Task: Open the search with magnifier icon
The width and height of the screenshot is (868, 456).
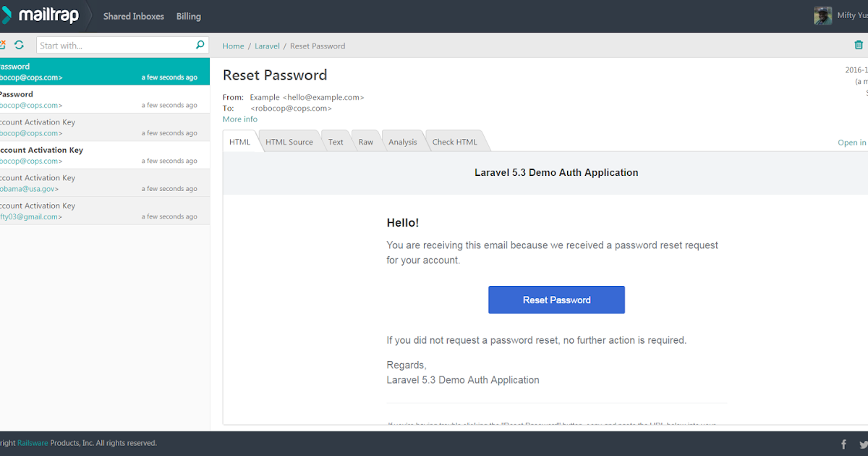Action: point(199,44)
